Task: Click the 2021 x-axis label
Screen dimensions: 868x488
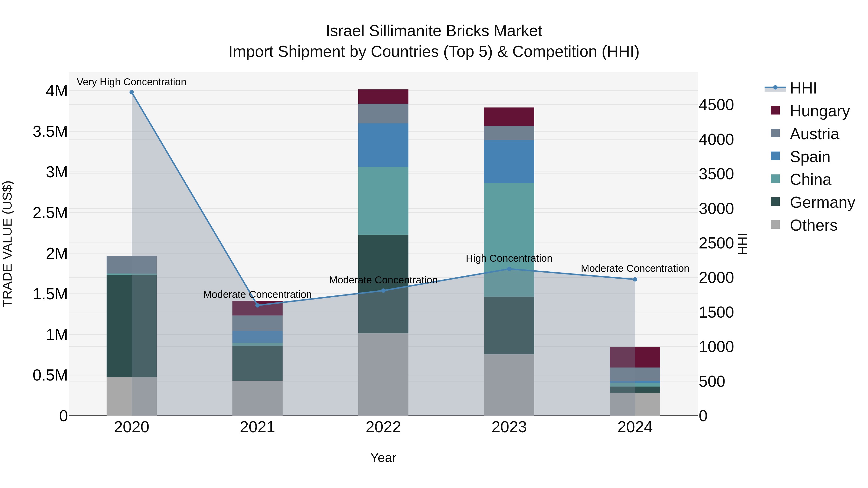Action: 258,427
